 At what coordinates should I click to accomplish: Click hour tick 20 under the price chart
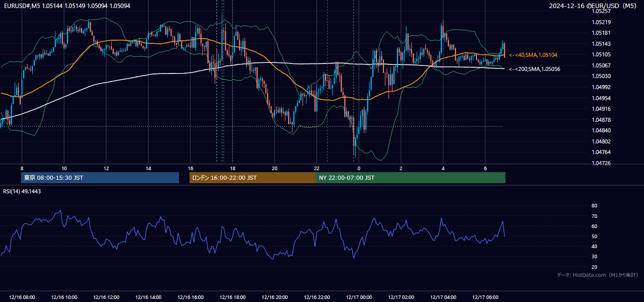click(275, 168)
